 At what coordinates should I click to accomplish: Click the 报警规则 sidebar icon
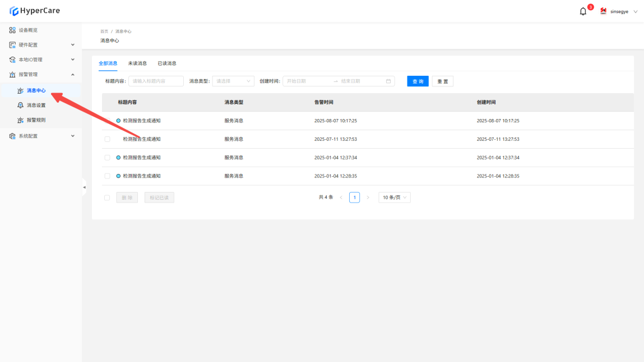click(x=21, y=120)
